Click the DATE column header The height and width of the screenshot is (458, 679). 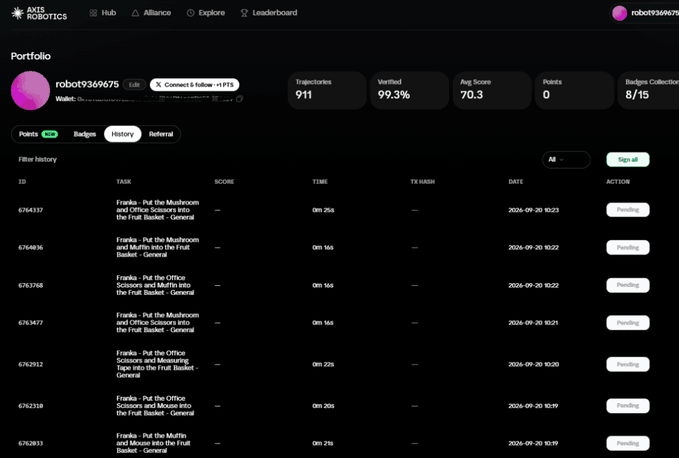516,182
